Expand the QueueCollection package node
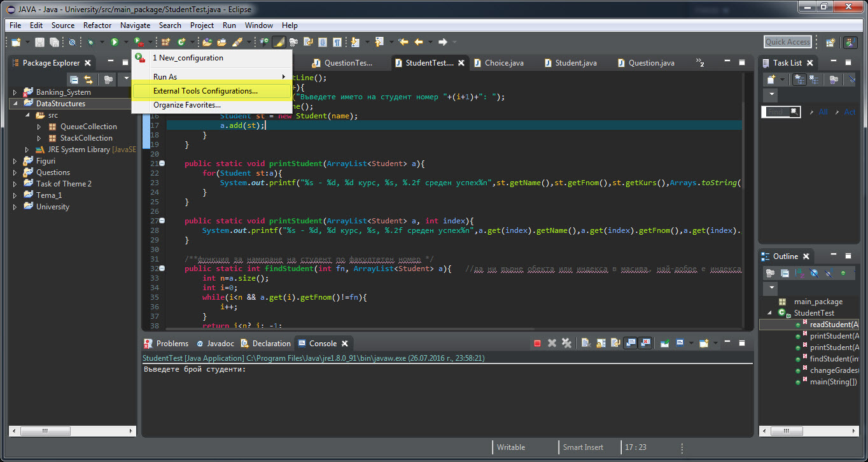The image size is (868, 462). (x=39, y=127)
